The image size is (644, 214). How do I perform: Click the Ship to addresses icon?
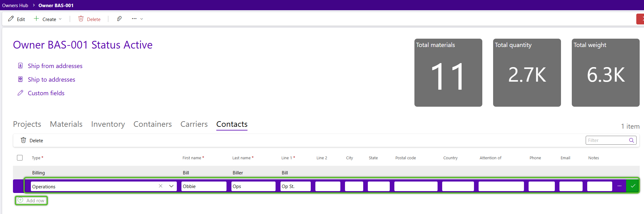(x=20, y=79)
